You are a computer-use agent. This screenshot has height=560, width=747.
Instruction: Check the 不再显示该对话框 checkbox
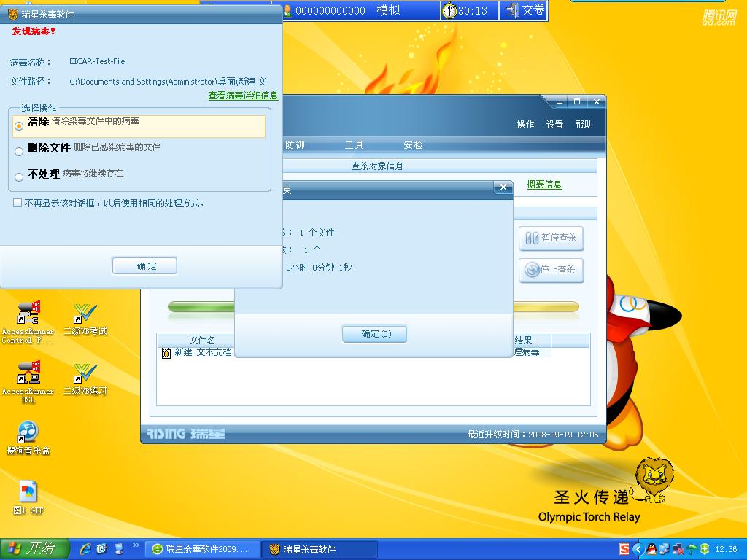point(18,203)
